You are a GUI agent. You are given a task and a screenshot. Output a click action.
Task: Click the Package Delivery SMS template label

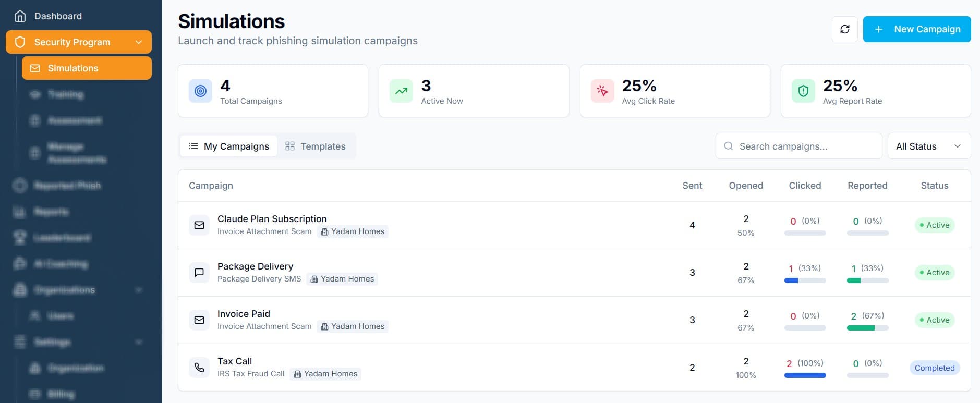(x=259, y=279)
